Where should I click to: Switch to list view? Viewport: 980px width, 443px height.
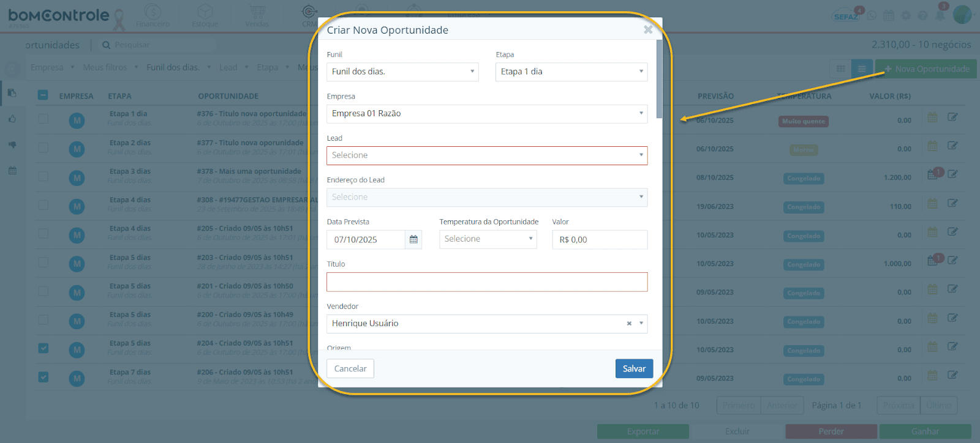862,69
